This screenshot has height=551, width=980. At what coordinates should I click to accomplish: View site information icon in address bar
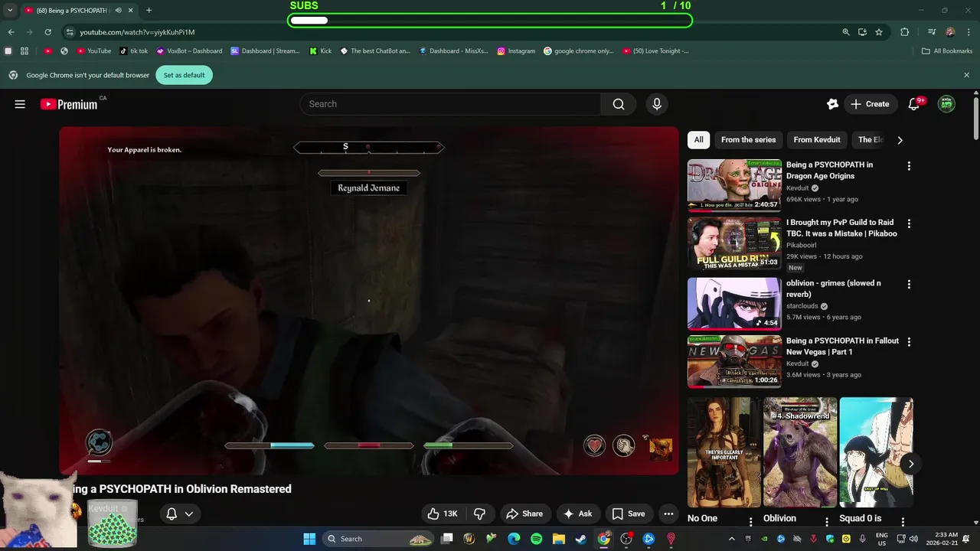(70, 32)
